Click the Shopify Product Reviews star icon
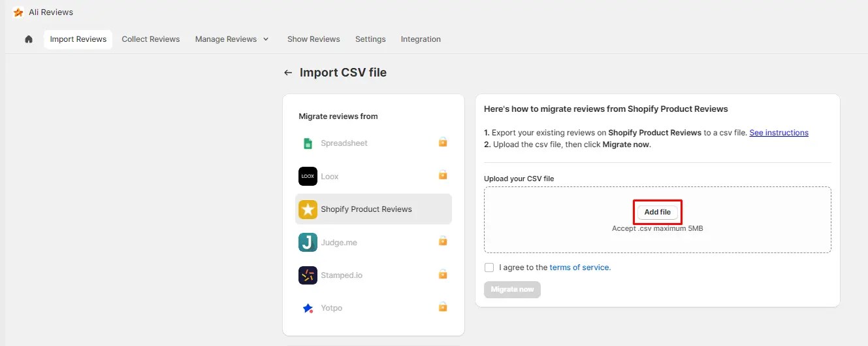This screenshot has height=346, width=868. click(308, 209)
